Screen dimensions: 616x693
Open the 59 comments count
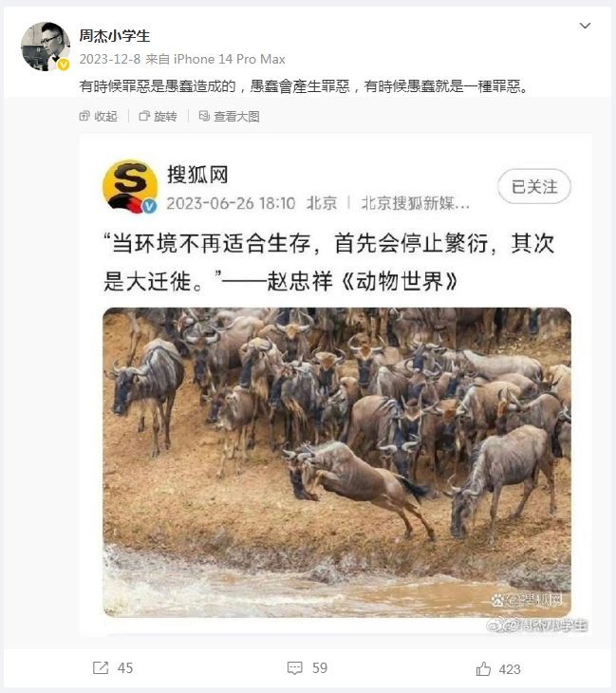click(x=320, y=667)
